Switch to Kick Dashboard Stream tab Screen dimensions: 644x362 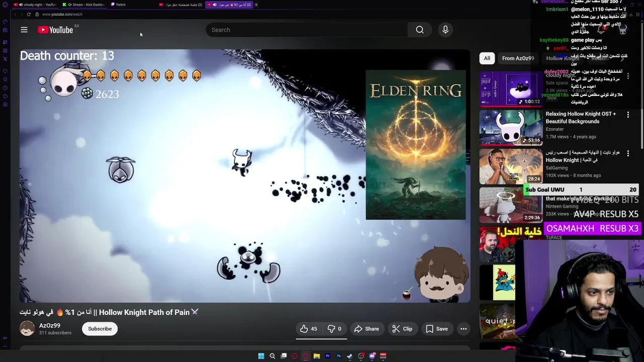[84, 5]
